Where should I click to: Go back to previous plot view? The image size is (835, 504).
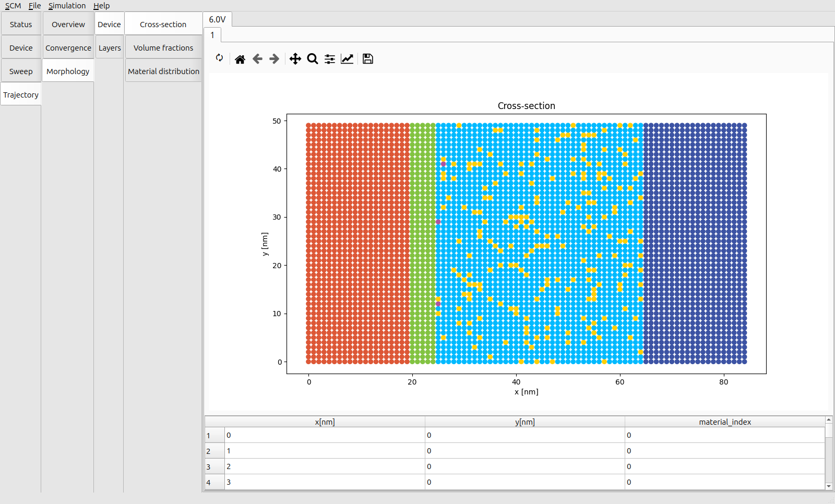tap(257, 59)
